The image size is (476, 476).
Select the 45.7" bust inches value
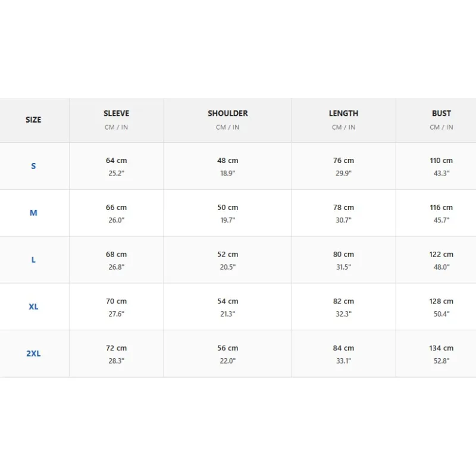click(x=441, y=220)
